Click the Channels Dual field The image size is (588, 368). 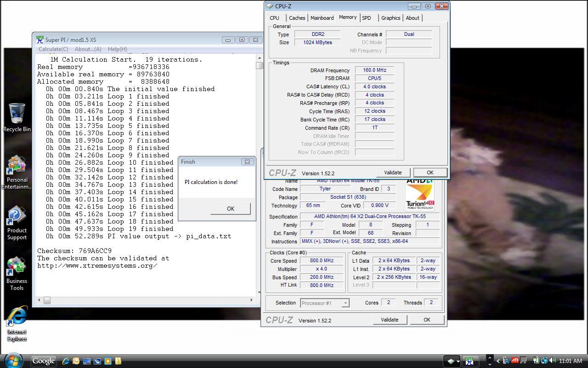click(x=409, y=34)
